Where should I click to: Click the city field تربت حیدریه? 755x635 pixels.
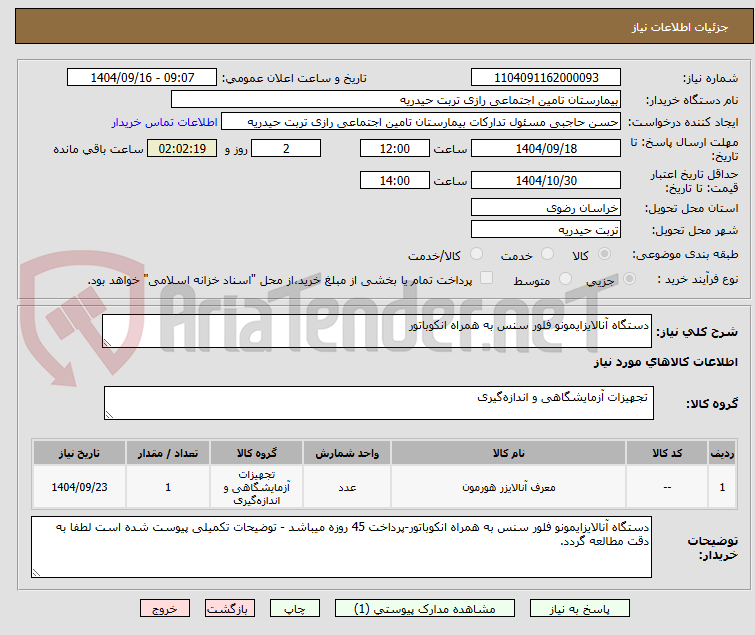546,230
